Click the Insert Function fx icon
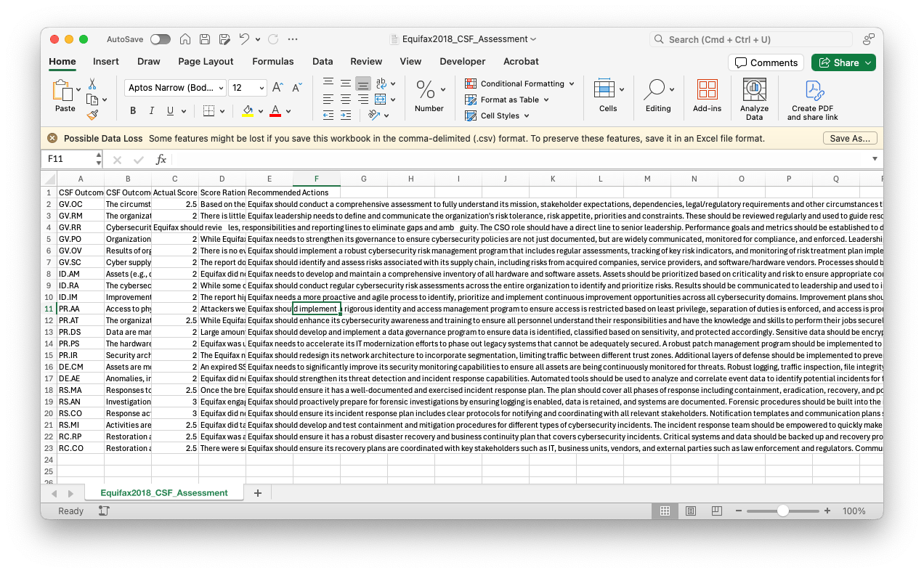The width and height of the screenshot is (924, 573). pos(161,159)
